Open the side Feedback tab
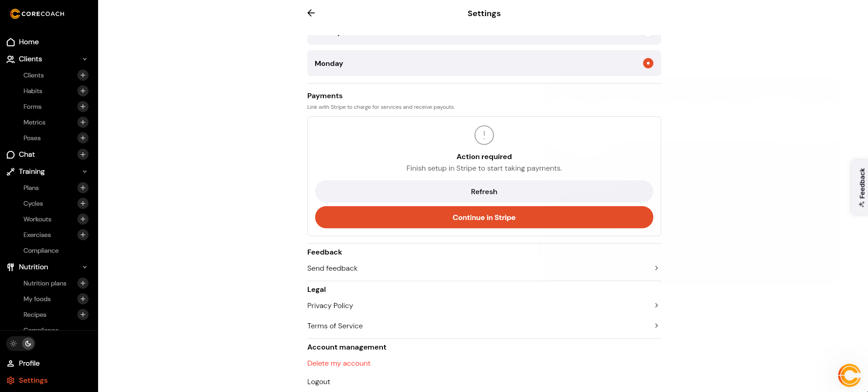 pos(861,187)
